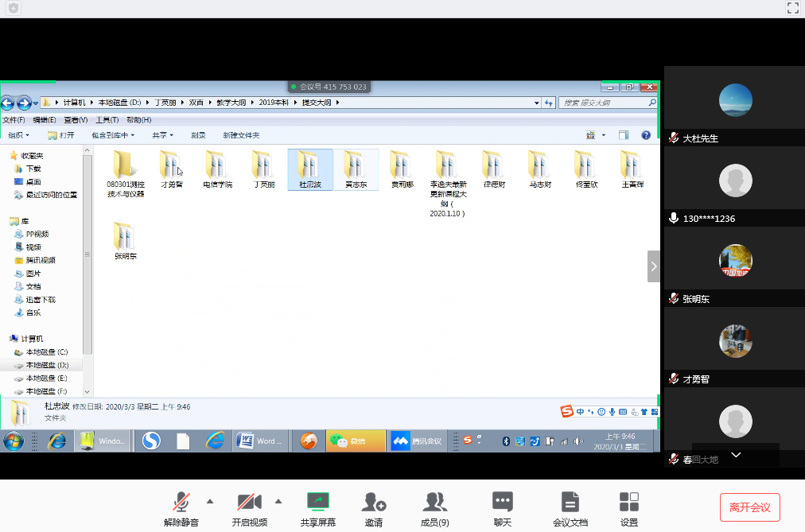Click the Explorer back navigation arrow

(x=8, y=103)
